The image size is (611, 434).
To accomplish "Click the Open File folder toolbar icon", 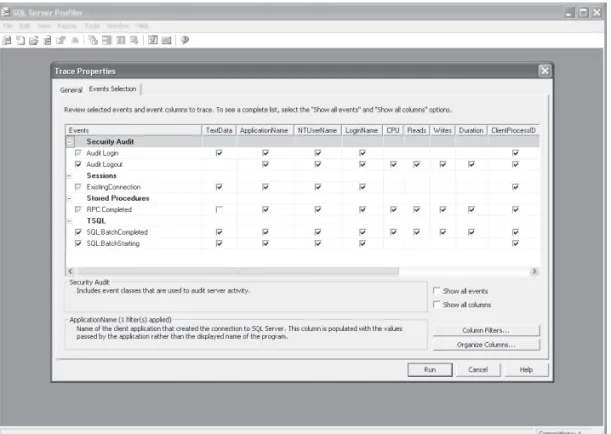I will (34, 40).
